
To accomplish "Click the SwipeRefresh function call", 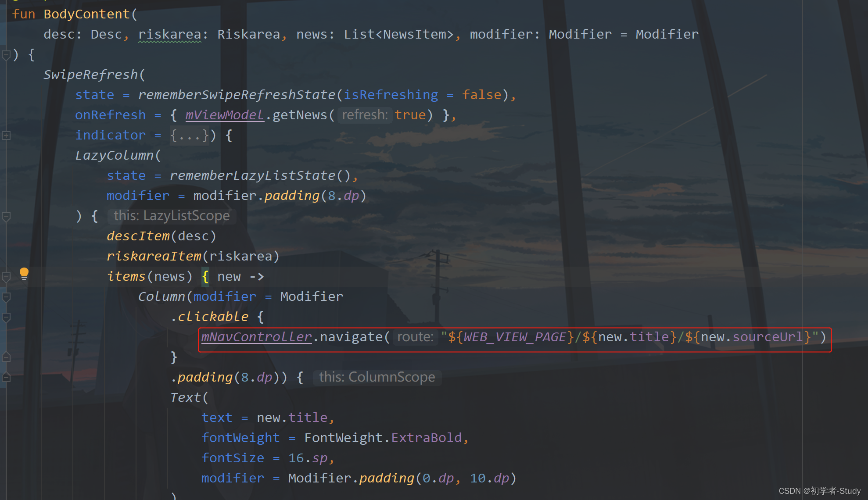I will [x=90, y=75].
